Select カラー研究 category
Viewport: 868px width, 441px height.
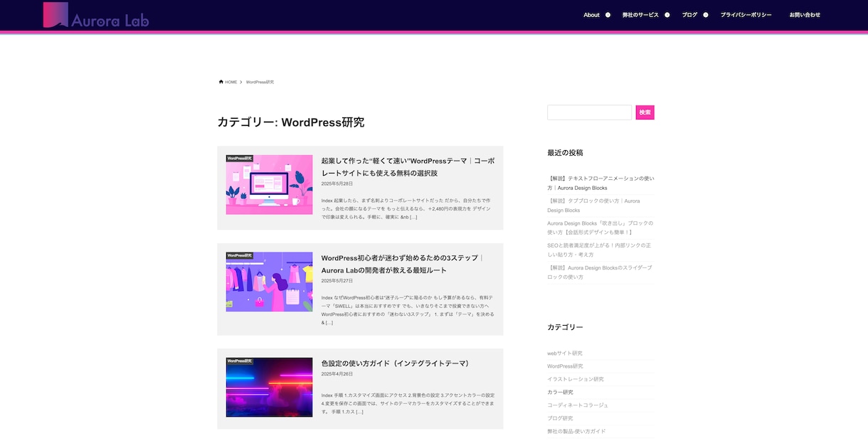(x=560, y=392)
